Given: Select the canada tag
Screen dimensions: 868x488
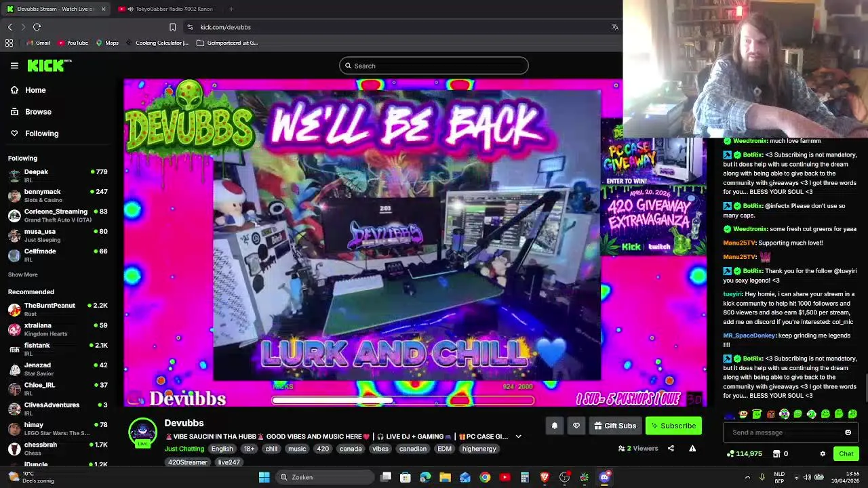Looking at the screenshot, I should tap(351, 449).
